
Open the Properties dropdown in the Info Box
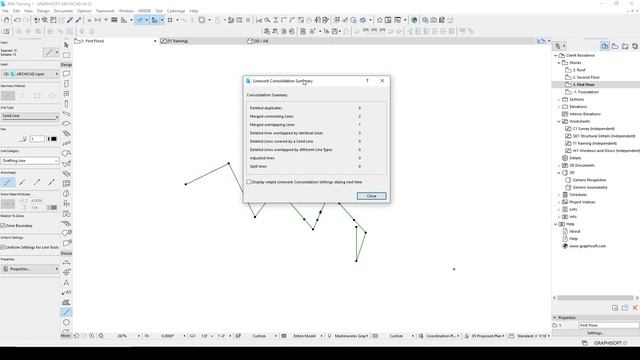30,269
